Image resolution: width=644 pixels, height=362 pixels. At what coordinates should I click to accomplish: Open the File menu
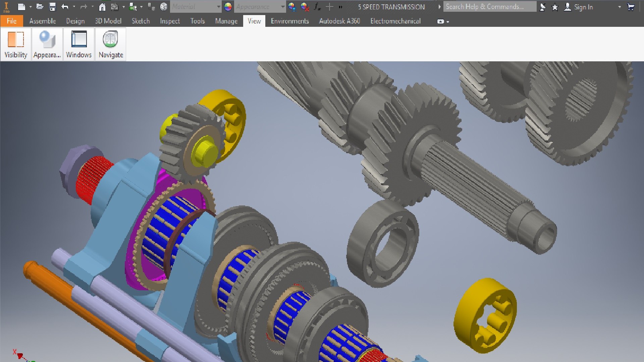(x=12, y=21)
